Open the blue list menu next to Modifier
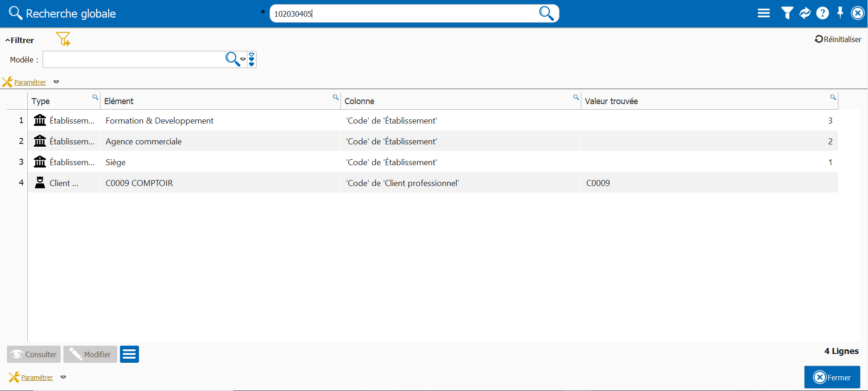This screenshot has width=868, height=391. 129,354
